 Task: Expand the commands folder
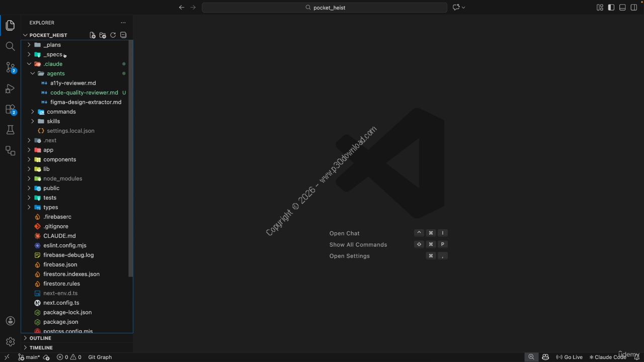click(61, 112)
